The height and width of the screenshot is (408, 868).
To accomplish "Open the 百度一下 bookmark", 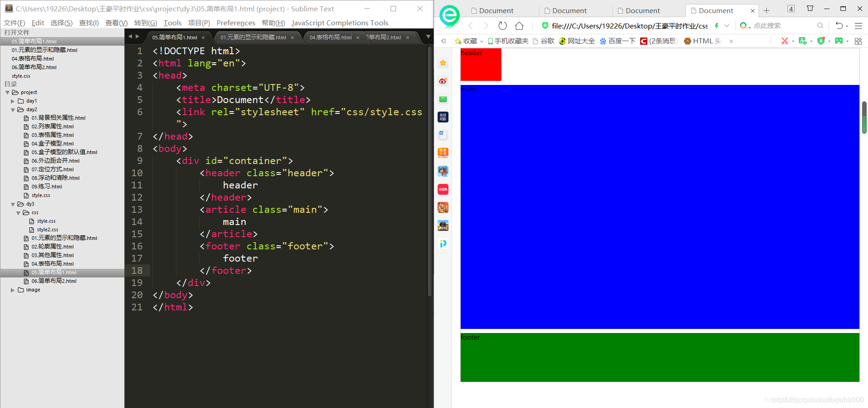I will 617,41.
